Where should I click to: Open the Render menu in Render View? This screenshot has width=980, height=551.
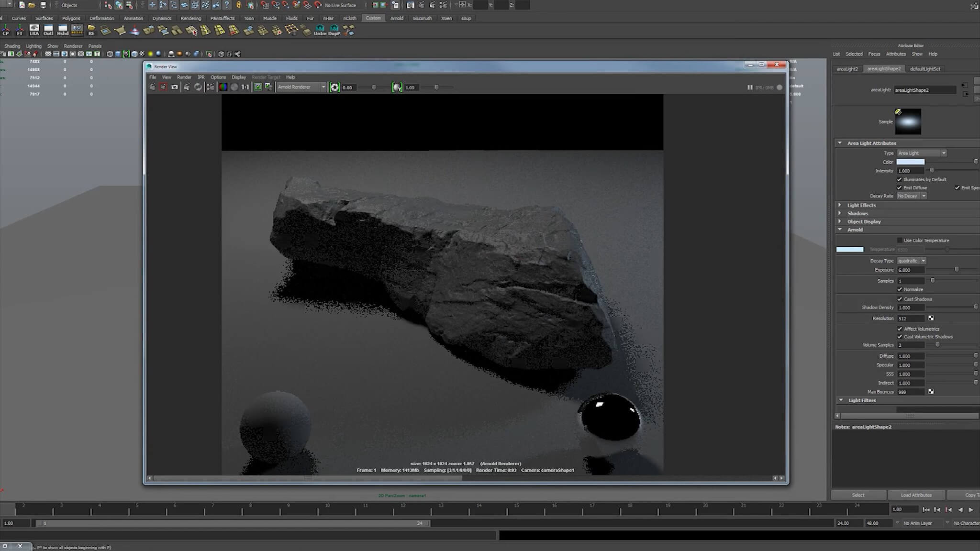point(184,77)
